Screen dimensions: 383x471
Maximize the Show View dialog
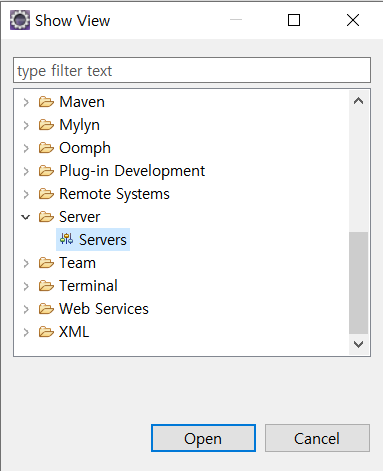[294, 20]
